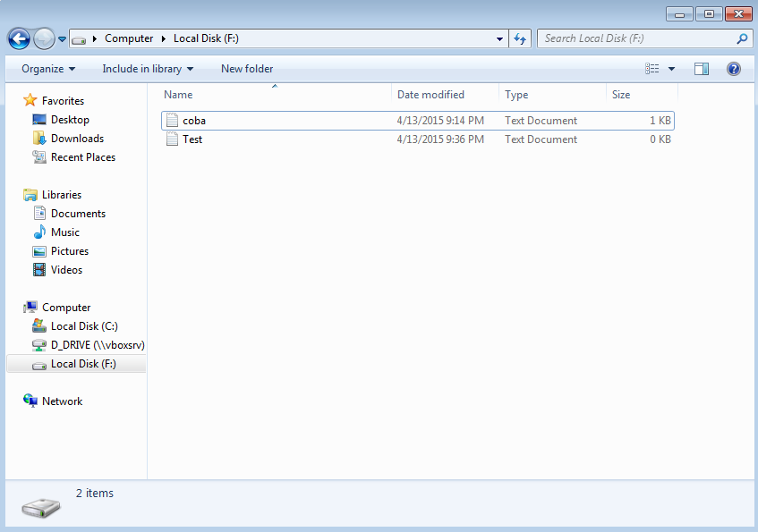Open the Pictures library
This screenshot has width=758, height=532.
point(70,250)
